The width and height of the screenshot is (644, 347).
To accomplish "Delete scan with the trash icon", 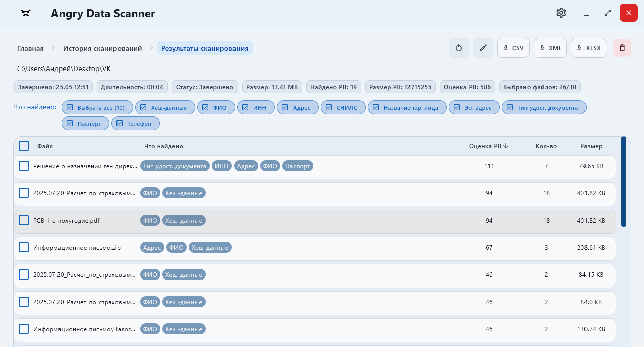I will pyautogui.click(x=622, y=48).
